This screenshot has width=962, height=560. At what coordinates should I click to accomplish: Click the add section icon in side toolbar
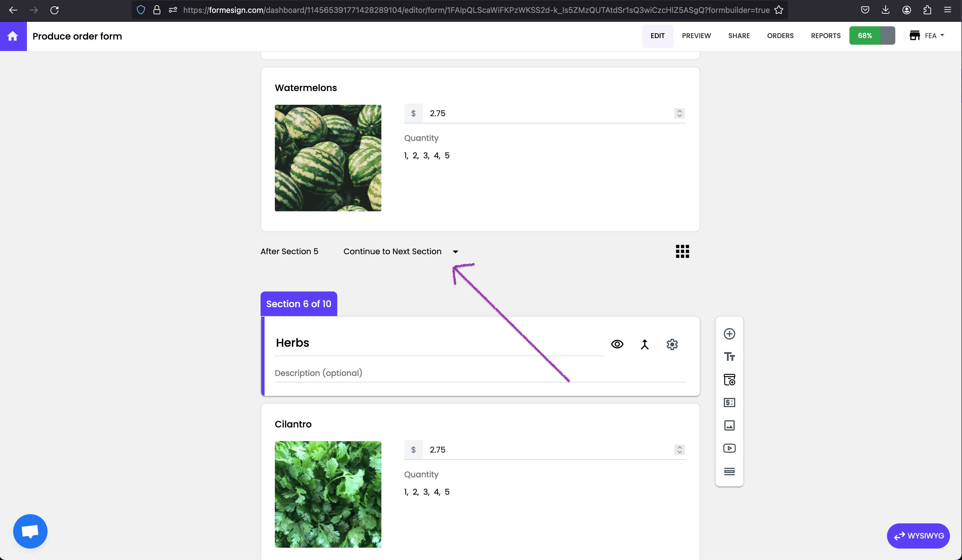point(729,472)
